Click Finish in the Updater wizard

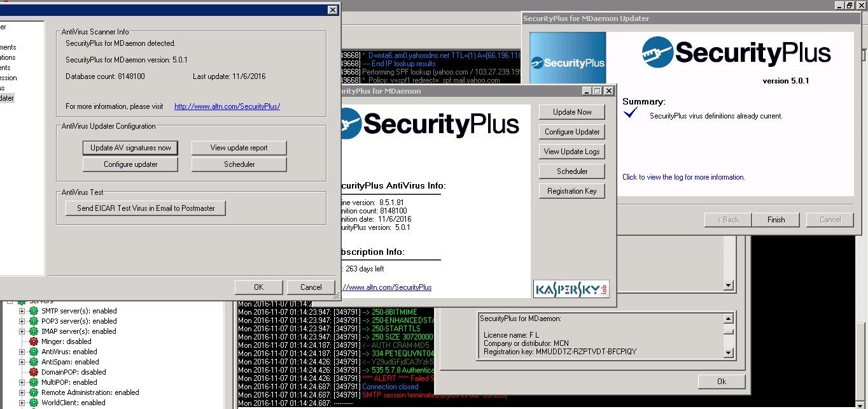(776, 220)
